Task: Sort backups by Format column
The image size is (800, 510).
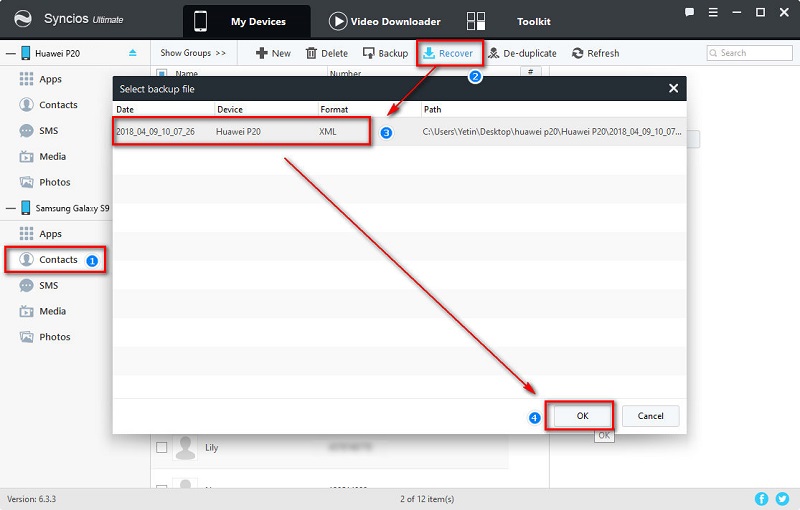Action: 334,109
